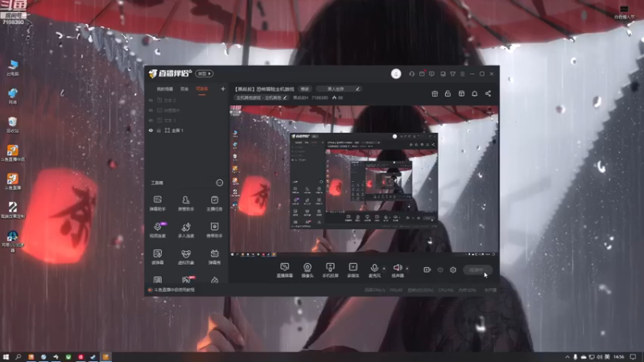
Task: Mute the 扬声器 speaker
Action: pos(398,270)
